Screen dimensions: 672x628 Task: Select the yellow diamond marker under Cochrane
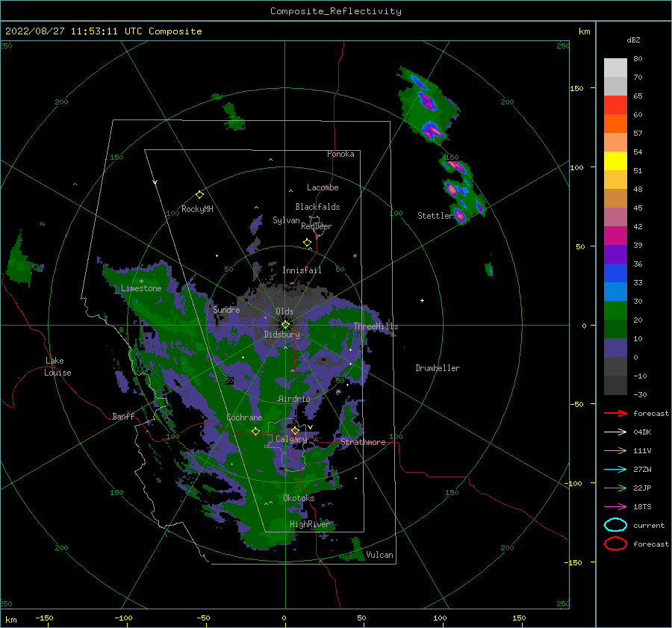(256, 432)
